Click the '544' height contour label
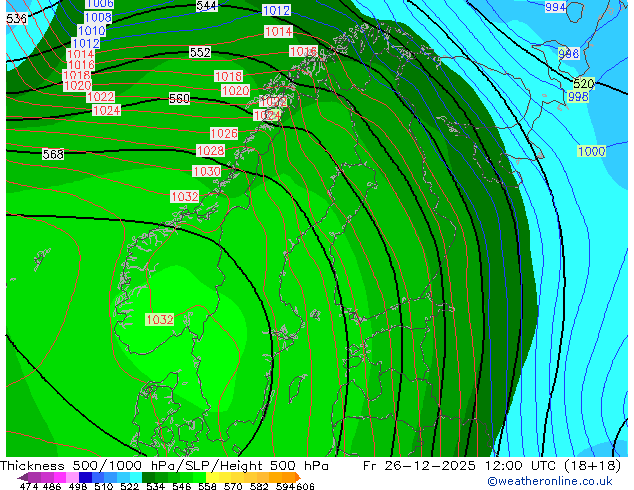The height and width of the screenshot is (490, 634). 207,6
